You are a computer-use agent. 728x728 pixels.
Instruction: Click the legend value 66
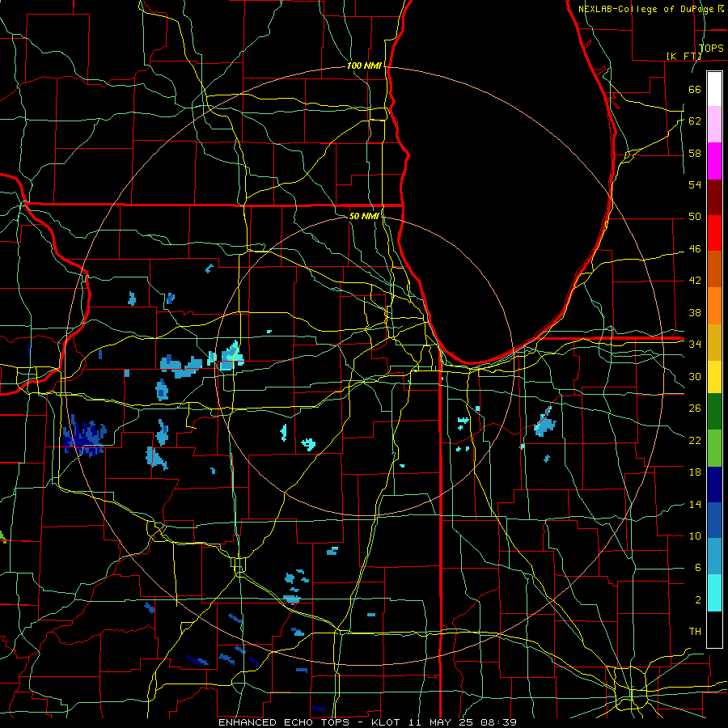coord(695,89)
